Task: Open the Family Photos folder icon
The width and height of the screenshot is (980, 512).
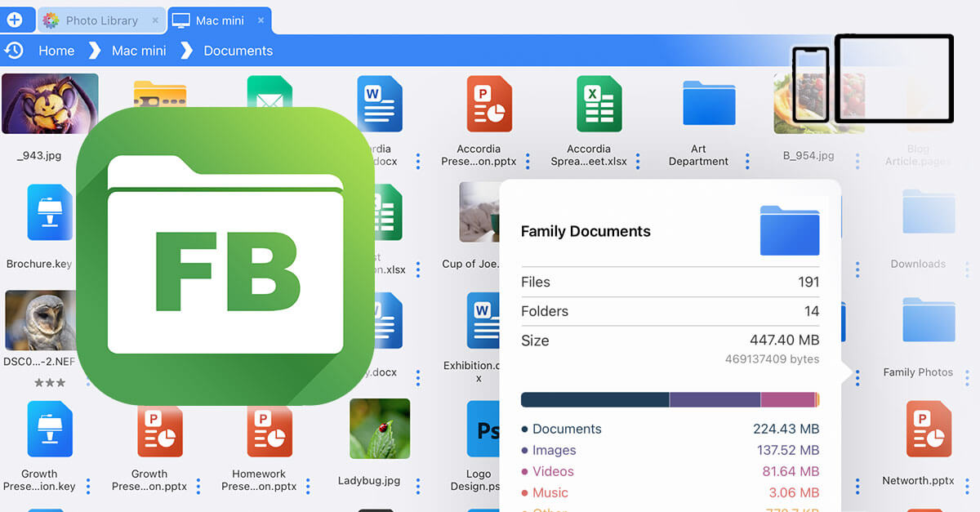Action: [929, 319]
